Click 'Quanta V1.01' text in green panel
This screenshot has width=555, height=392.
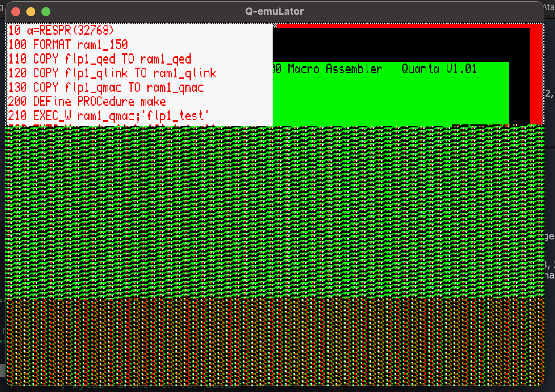click(439, 69)
